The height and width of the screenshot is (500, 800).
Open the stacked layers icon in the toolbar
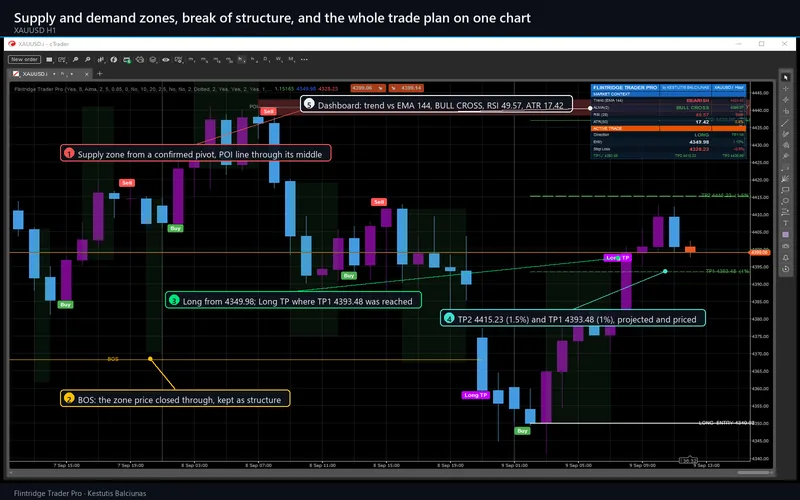click(153, 59)
